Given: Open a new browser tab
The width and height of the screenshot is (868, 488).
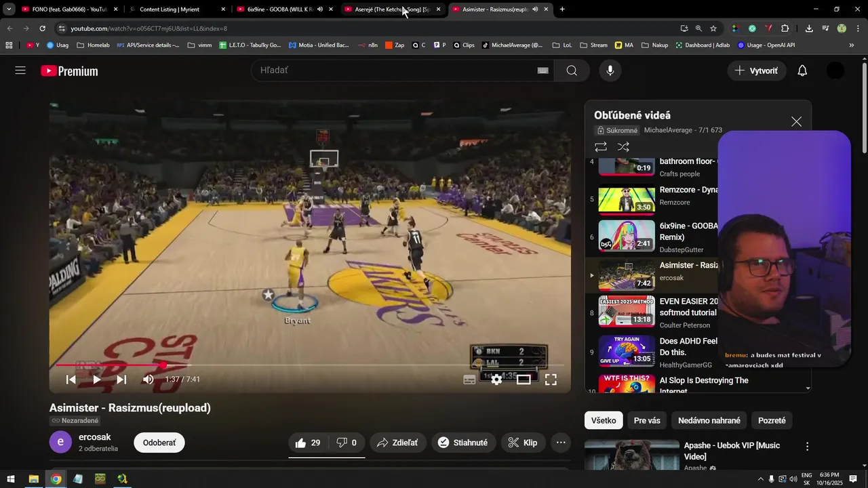Looking at the screenshot, I should [562, 9].
